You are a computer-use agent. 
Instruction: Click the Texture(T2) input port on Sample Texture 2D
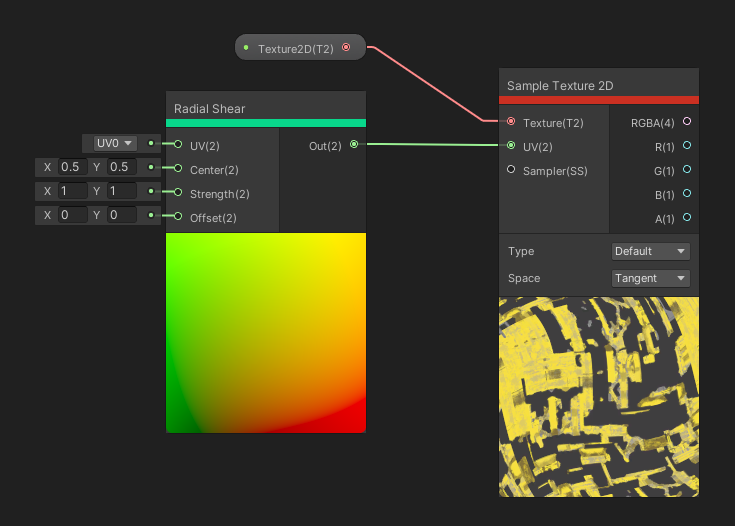[512, 122]
